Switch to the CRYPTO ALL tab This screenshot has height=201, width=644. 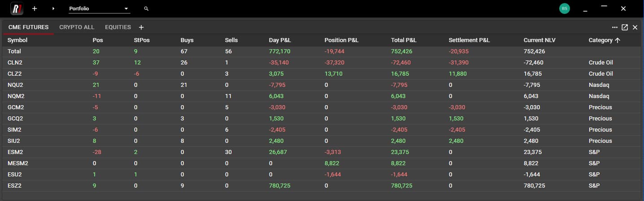[77, 27]
